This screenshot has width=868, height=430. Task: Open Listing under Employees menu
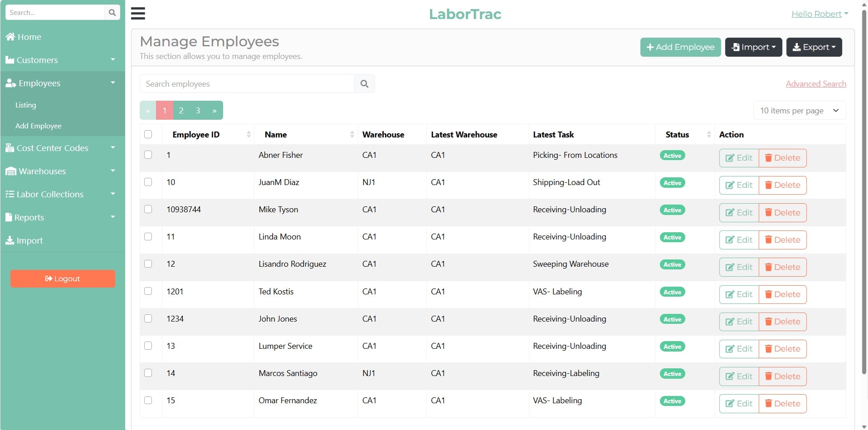26,105
